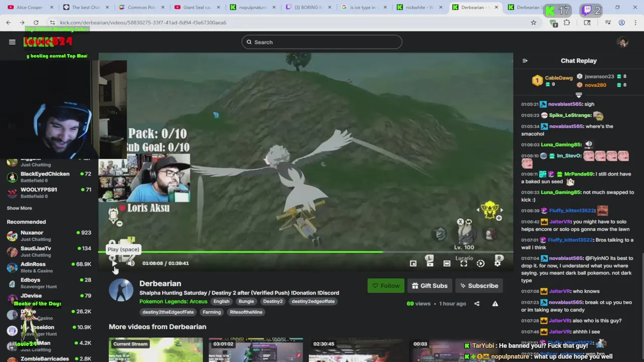Click nova280 in chat leaderboard
This screenshot has height=362, width=644.
pos(595,85)
